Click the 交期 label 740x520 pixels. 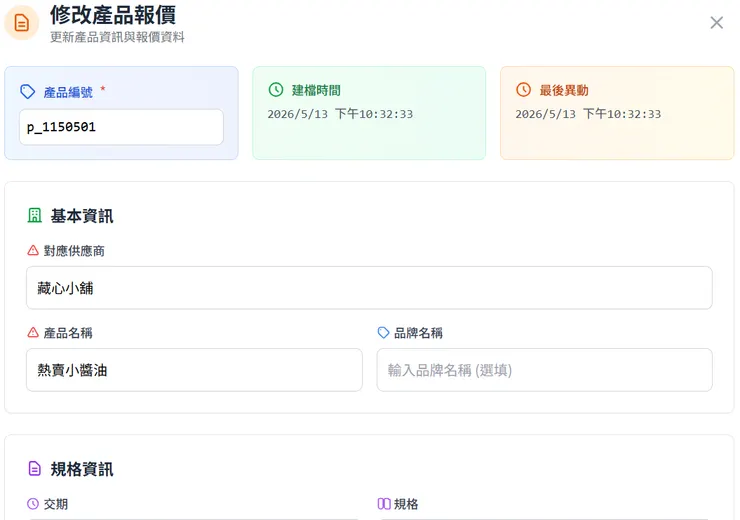click(56, 504)
